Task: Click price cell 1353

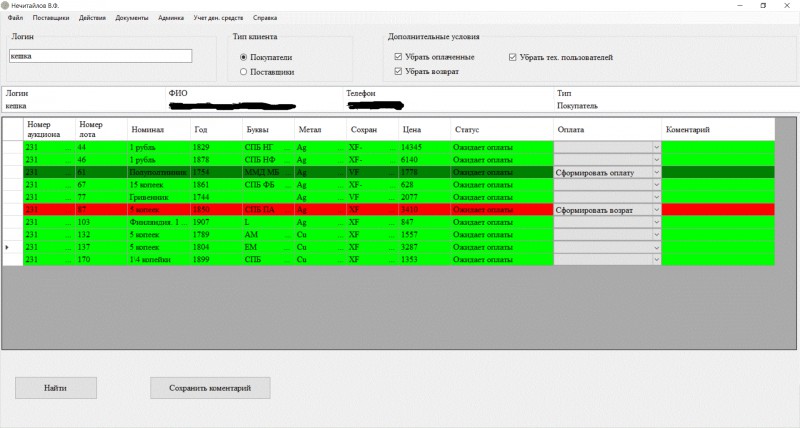Action: (425, 260)
